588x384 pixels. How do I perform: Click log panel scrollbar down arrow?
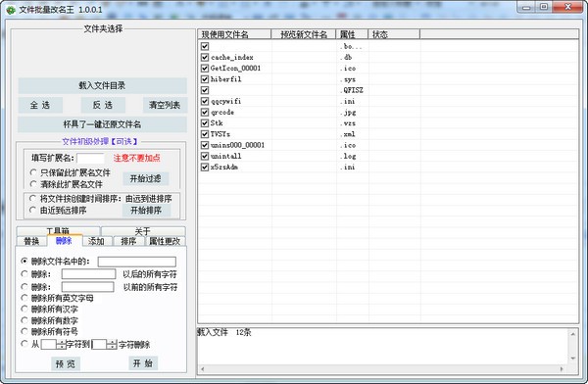(x=573, y=359)
